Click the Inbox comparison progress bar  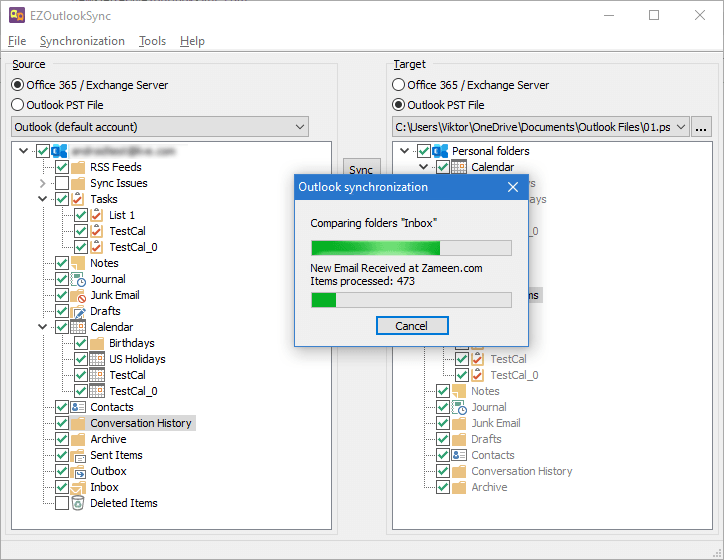pos(411,248)
